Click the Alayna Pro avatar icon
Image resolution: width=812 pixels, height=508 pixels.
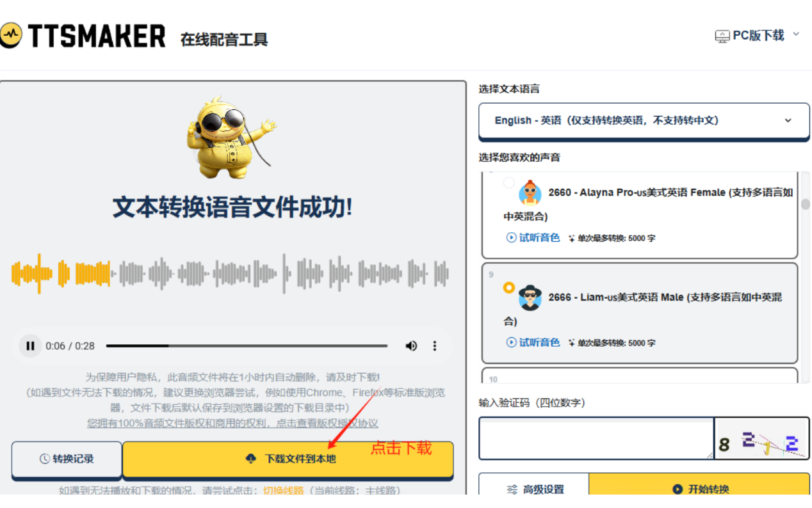530,192
